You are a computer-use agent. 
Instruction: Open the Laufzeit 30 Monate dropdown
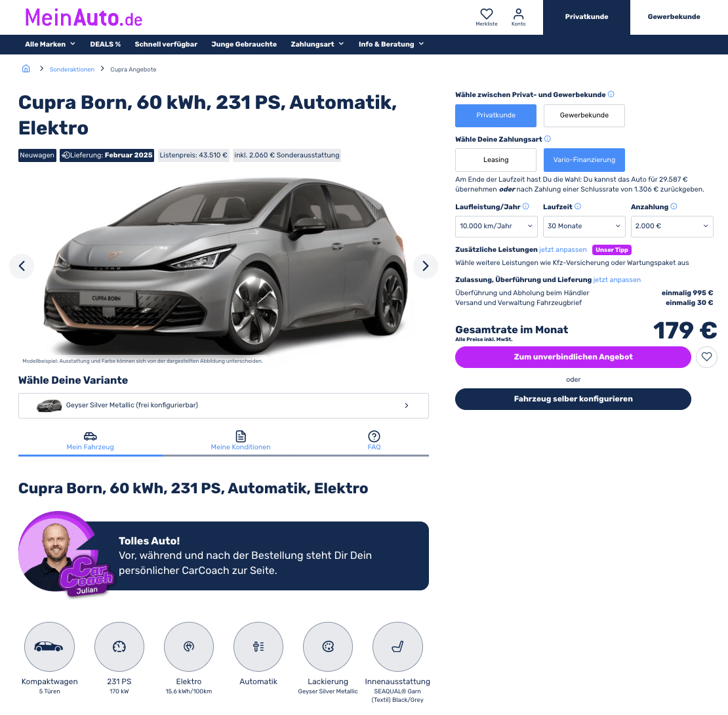tap(584, 226)
